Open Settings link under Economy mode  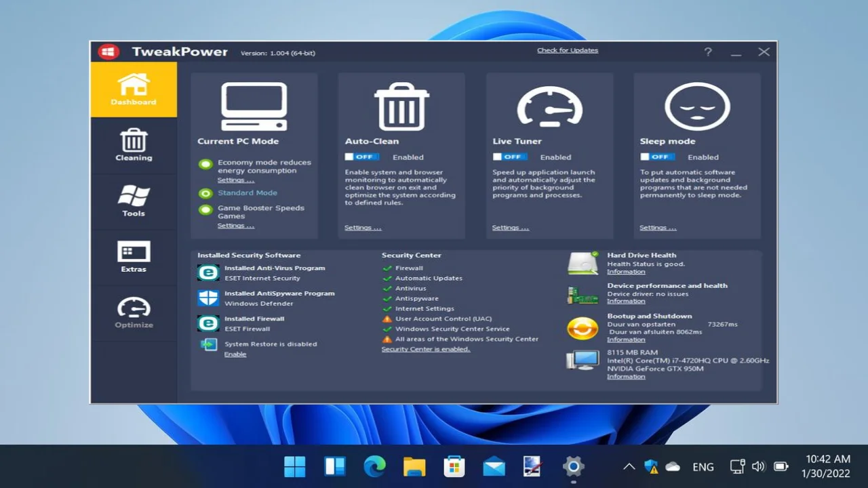(x=235, y=180)
